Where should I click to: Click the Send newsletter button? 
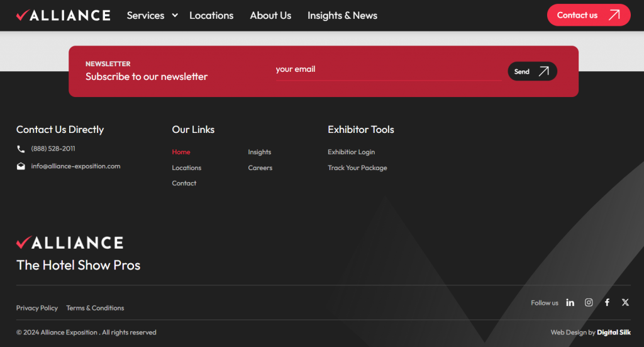[532, 71]
